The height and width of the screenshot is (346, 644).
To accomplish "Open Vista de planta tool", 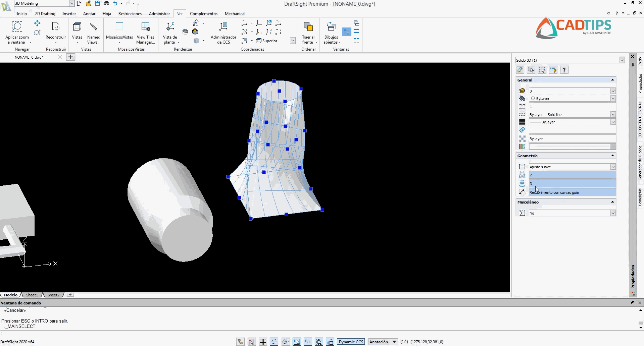I will point(170,32).
